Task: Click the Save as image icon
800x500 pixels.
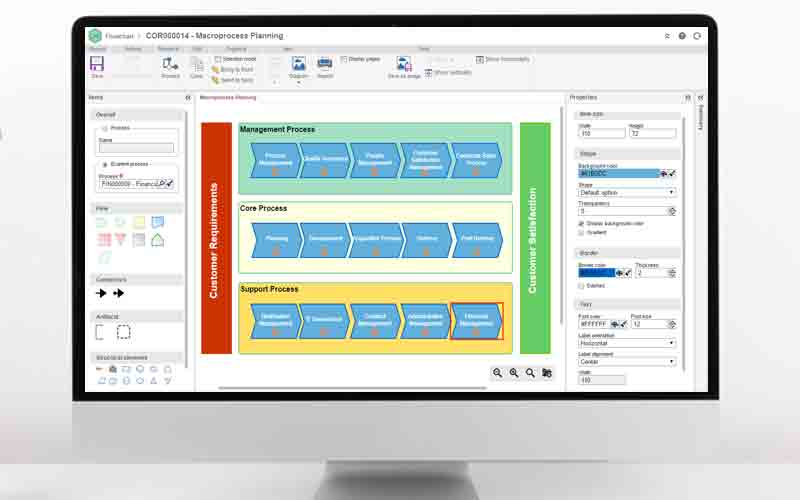Action: [x=404, y=65]
